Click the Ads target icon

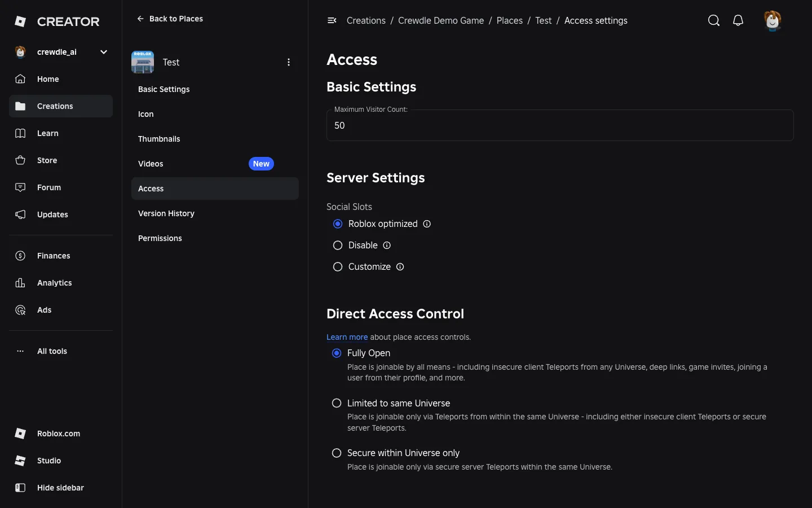[x=20, y=310]
